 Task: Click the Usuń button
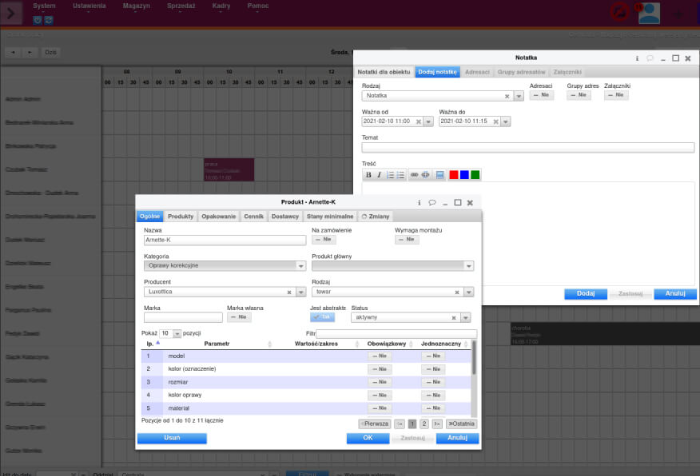pos(171,438)
